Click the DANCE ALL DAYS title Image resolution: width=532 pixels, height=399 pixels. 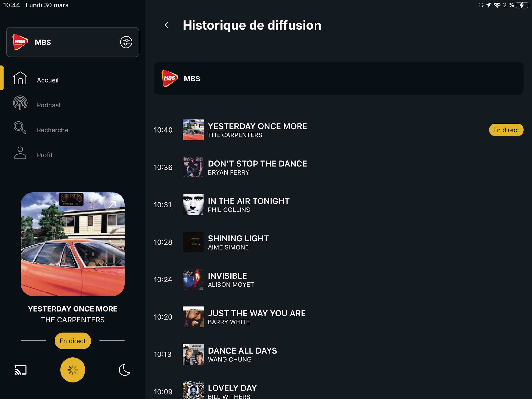tap(242, 350)
